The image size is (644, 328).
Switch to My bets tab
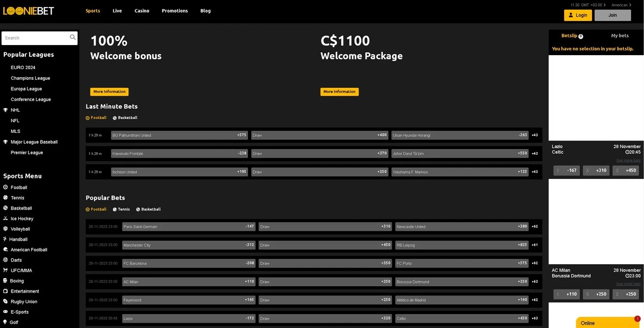point(620,35)
